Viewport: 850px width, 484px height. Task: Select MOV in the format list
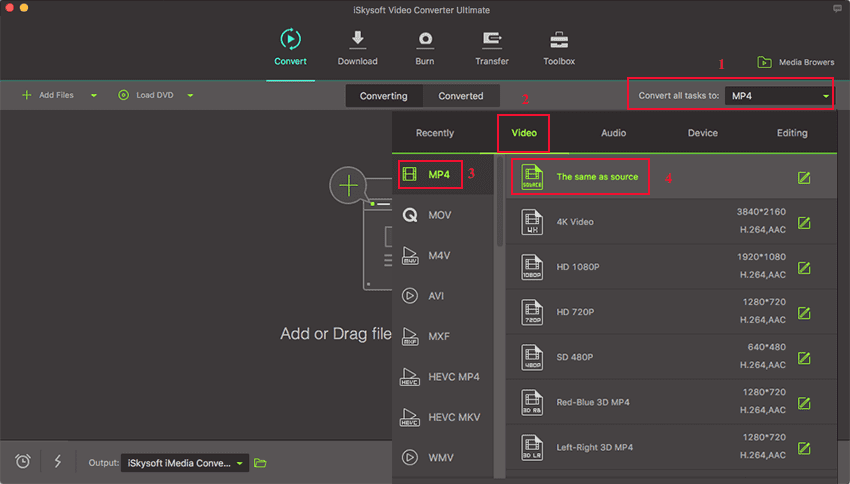coord(440,215)
